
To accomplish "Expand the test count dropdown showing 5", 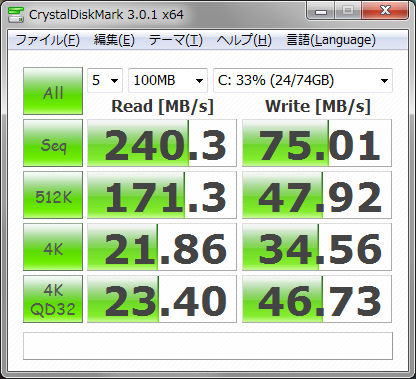I will tap(105, 80).
